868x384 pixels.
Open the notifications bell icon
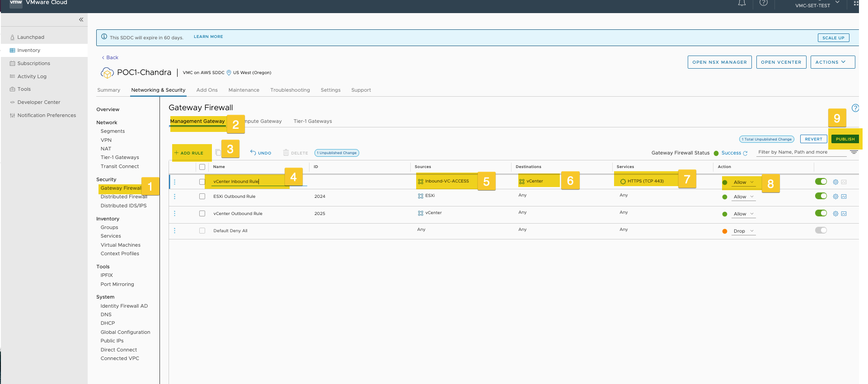[742, 3]
